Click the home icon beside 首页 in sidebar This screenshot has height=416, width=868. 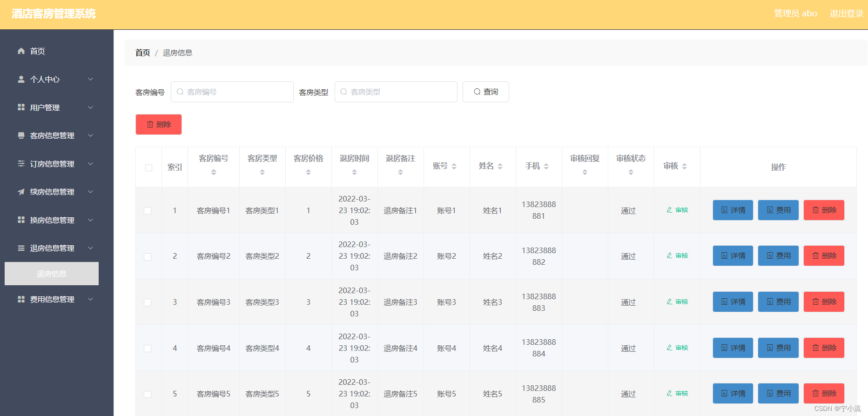(21, 51)
